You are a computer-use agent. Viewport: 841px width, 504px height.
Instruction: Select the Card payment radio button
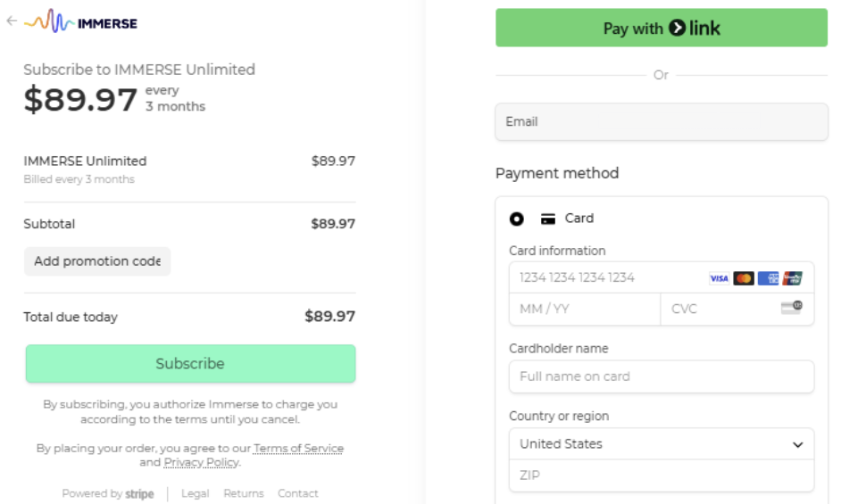coord(517,219)
